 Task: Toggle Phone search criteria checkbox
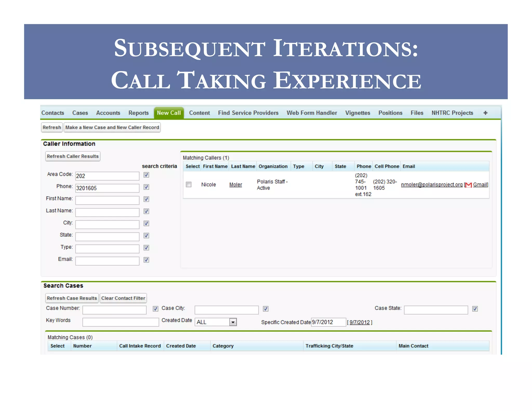point(146,187)
